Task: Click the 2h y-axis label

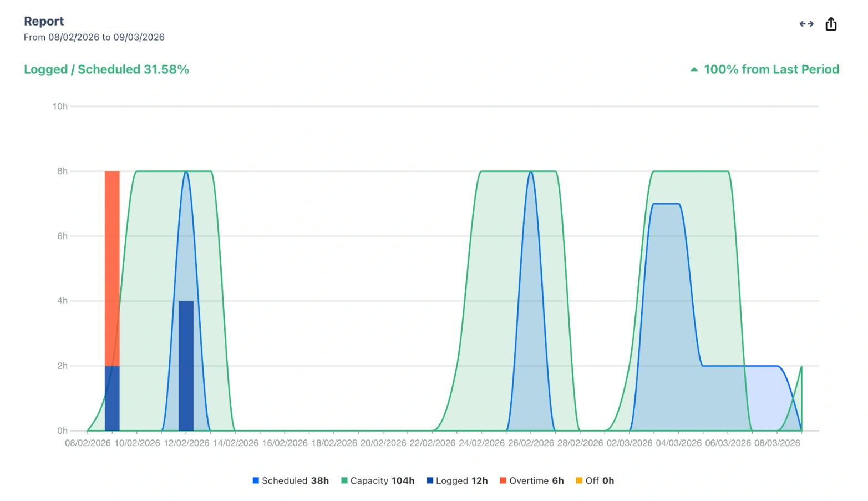Action: coord(62,366)
